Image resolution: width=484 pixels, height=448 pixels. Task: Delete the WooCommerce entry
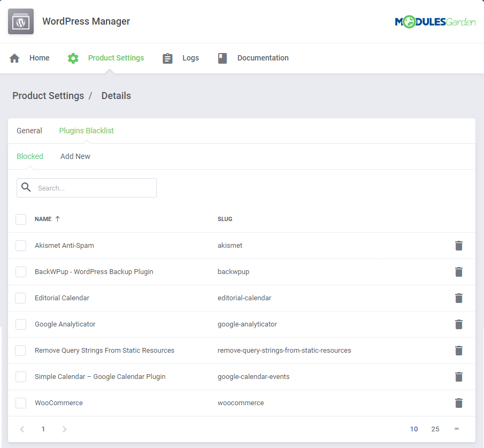[459, 403]
